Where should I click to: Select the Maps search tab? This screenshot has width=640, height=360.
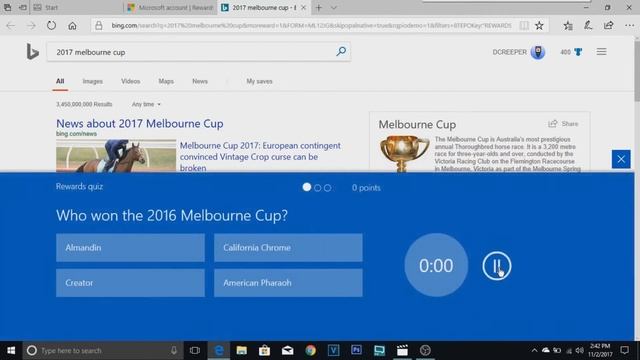point(166,81)
